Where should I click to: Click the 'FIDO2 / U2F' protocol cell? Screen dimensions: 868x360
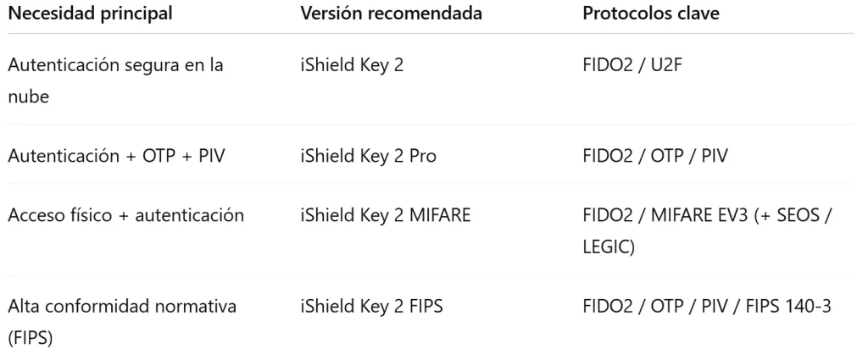coord(633,65)
